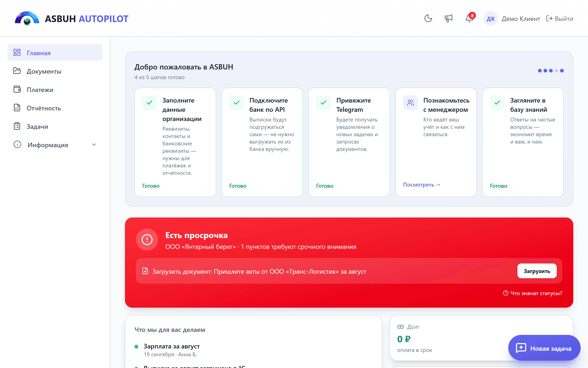The height and width of the screenshot is (368, 588).
Task: Click the Информация info circle icon
Action: [17, 145]
